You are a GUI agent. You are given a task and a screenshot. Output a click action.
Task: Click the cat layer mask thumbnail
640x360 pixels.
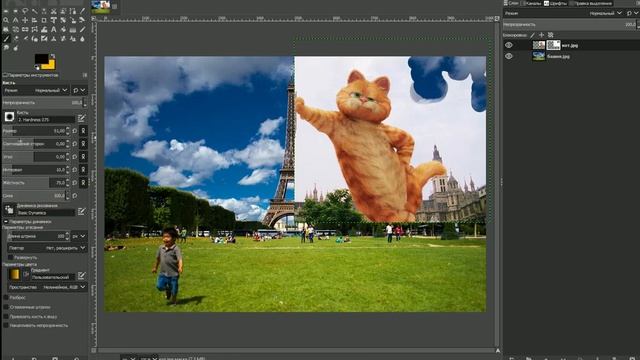pyautogui.click(x=553, y=45)
